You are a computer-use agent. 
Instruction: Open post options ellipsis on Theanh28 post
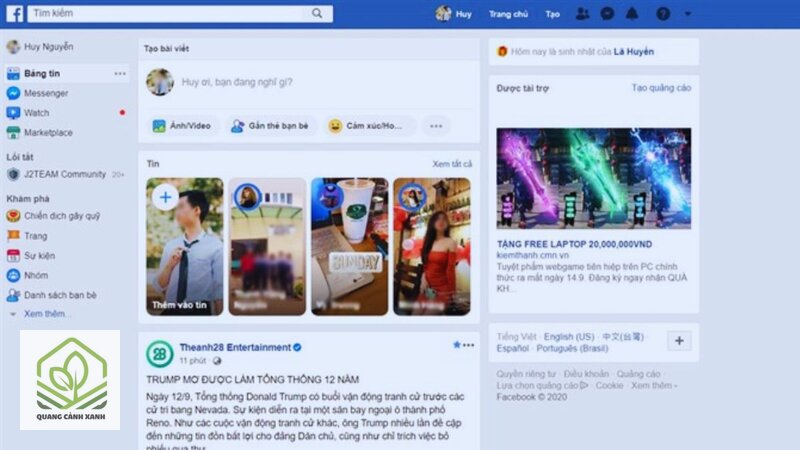coord(469,345)
